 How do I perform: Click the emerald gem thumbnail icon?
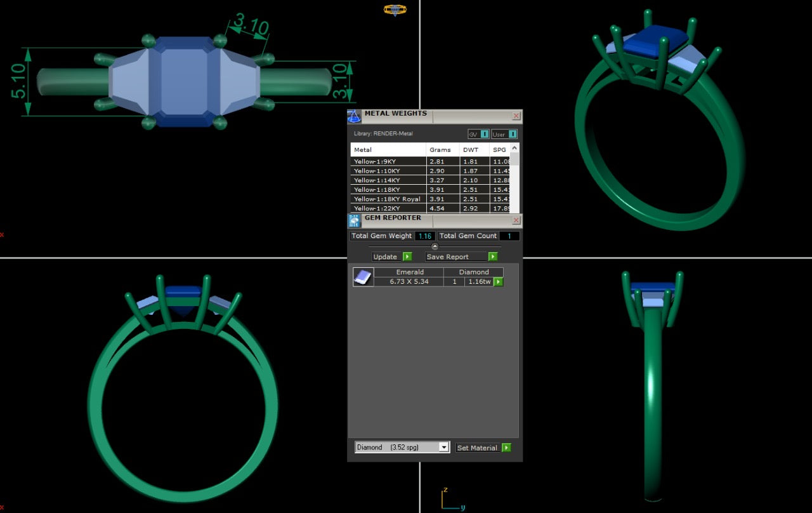[x=363, y=277]
